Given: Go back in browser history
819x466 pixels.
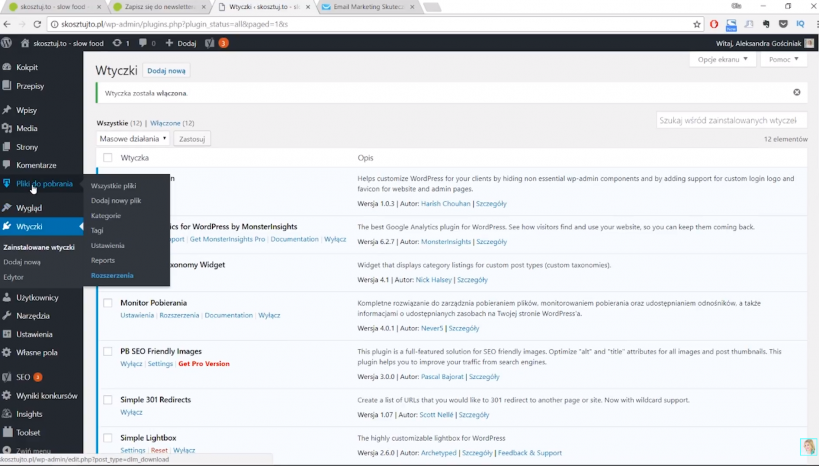Looking at the screenshot, I should click(x=7, y=24).
